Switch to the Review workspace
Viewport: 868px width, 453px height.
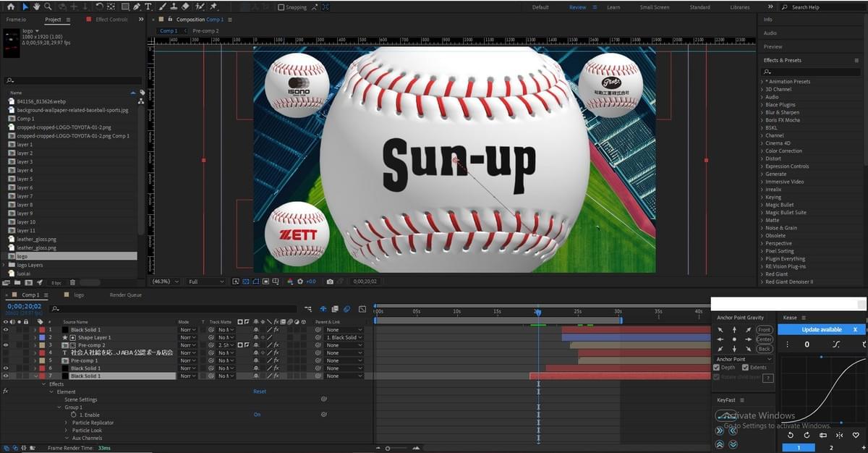coord(578,7)
